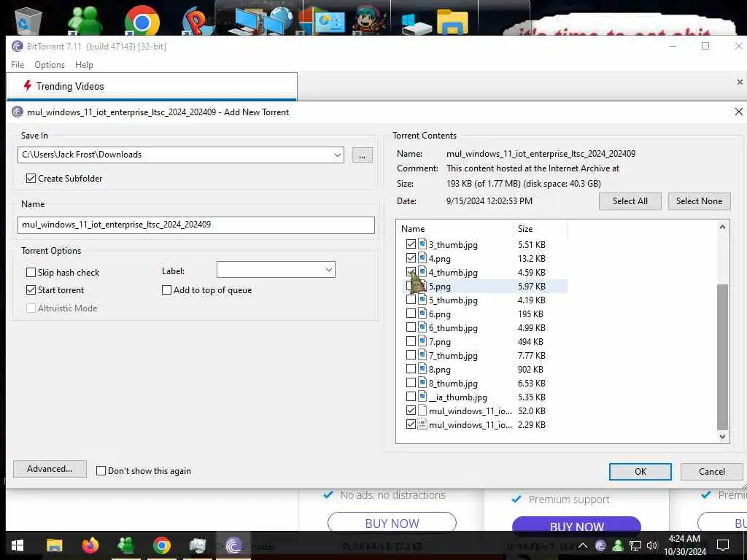Viewport: 747px width, 560px height.
Task: Check the 8_thumb.jpg file checkbox
Action: 411,382
